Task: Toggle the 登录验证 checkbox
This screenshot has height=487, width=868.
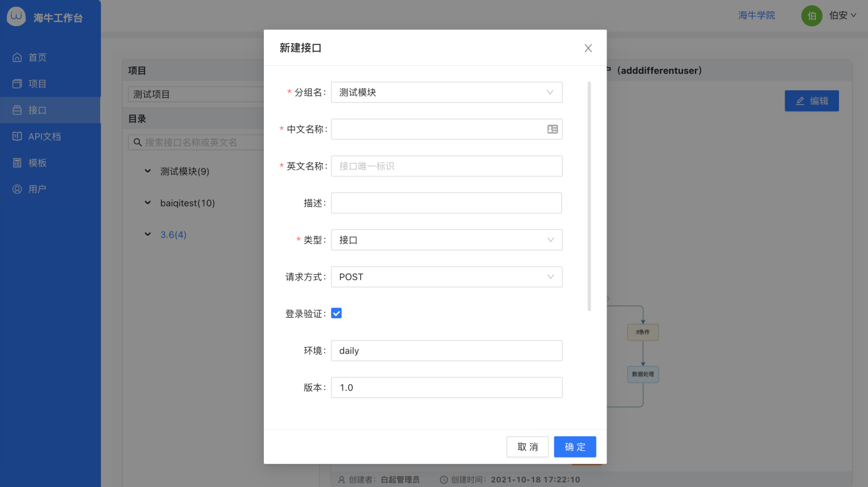Action: pos(336,313)
